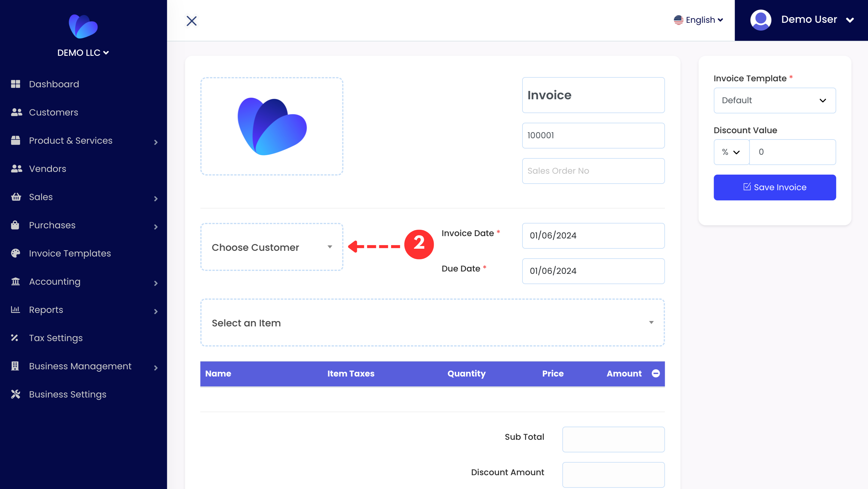The height and width of the screenshot is (489, 868).
Task: Open the Invoice Template Default dropdown
Action: (x=774, y=100)
